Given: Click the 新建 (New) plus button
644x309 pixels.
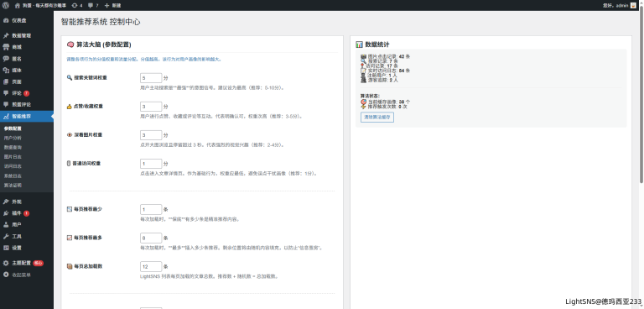Looking at the screenshot, I should point(112,5).
